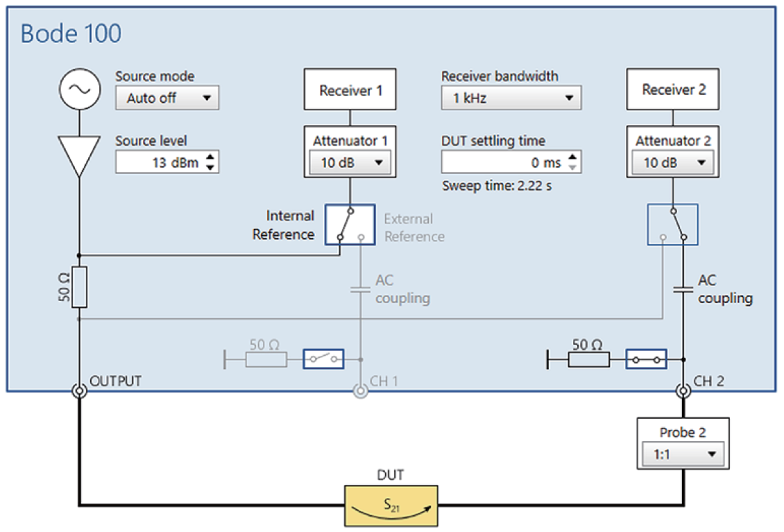Click the CH 2 connector port symbol
Screen dimensions: 784x532
coord(683,391)
